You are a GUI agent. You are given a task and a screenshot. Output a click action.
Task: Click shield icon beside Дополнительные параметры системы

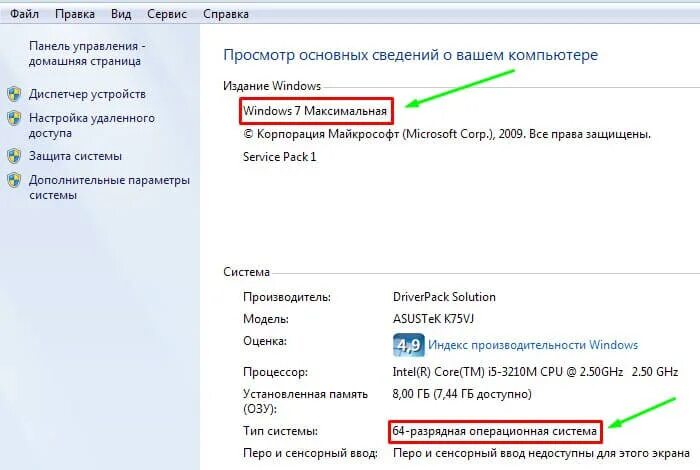click(x=14, y=180)
